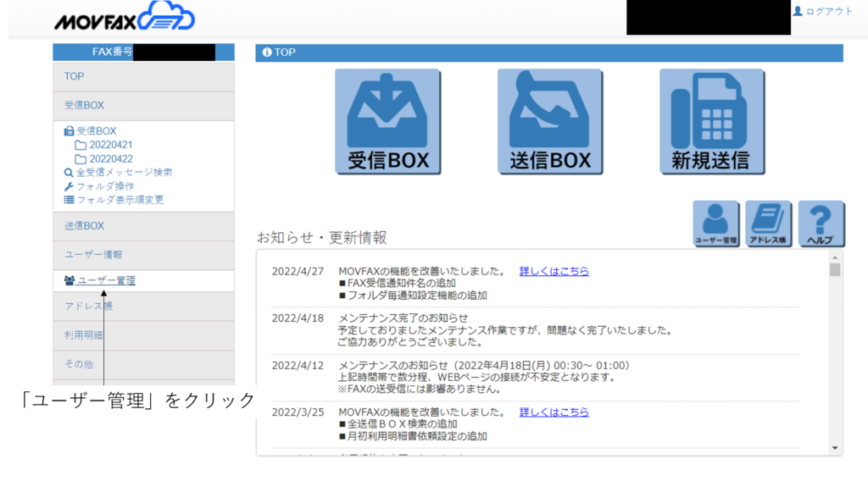This screenshot has height=481, width=868.
Task: Click the folder icon for 20220422
Action: 81,159
